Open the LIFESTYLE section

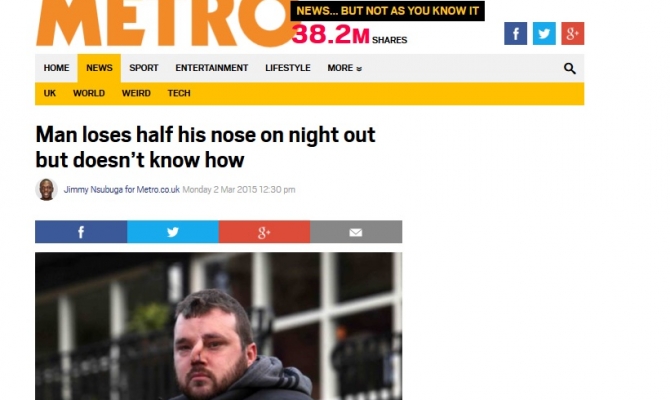point(288,68)
